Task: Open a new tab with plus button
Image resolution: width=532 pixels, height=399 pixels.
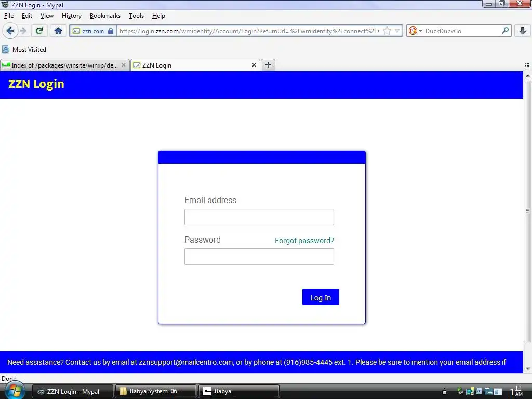Action: 268,65
